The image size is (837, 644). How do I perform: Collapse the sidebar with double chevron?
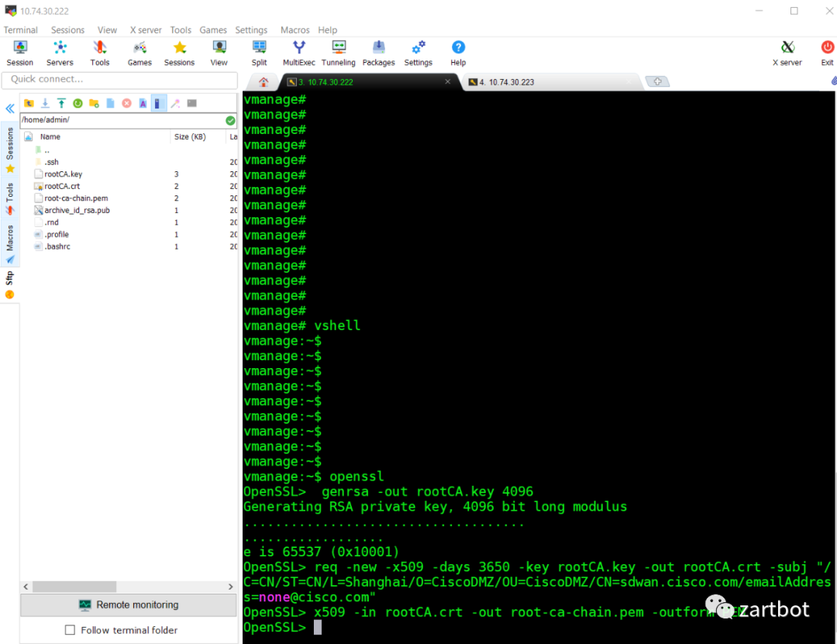[x=9, y=109]
